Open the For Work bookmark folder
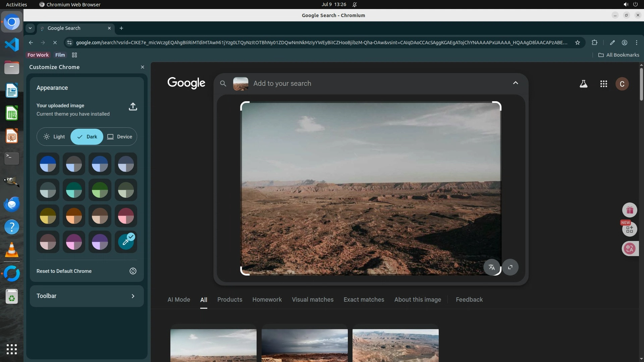The height and width of the screenshot is (362, 644). [x=38, y=55]
